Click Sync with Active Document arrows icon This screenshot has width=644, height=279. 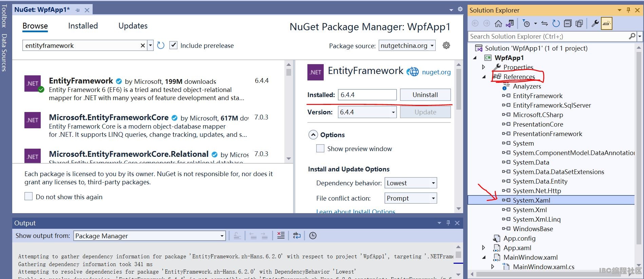pyautogui.click(x=545, y=23)
